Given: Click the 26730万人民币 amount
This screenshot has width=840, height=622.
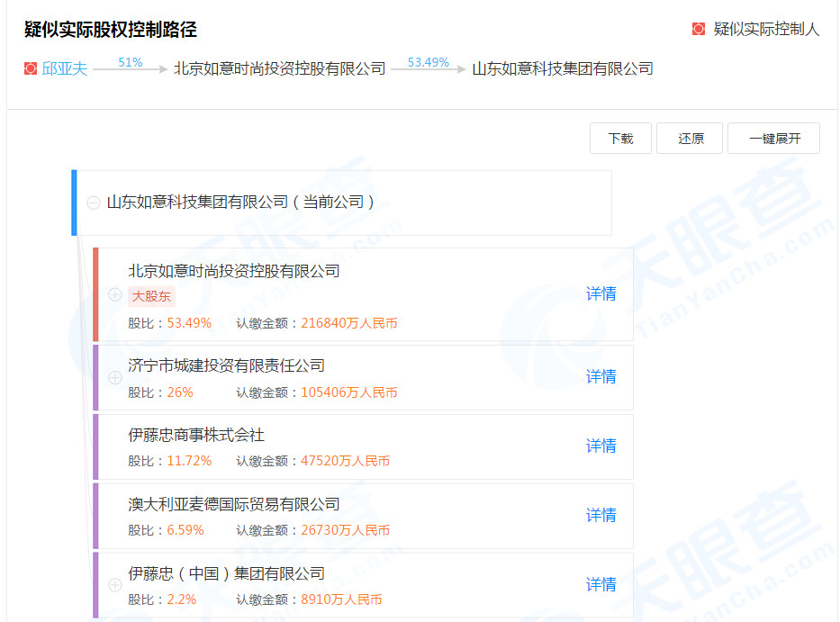Looking at the screenshot, I should [x=345, y=530].
